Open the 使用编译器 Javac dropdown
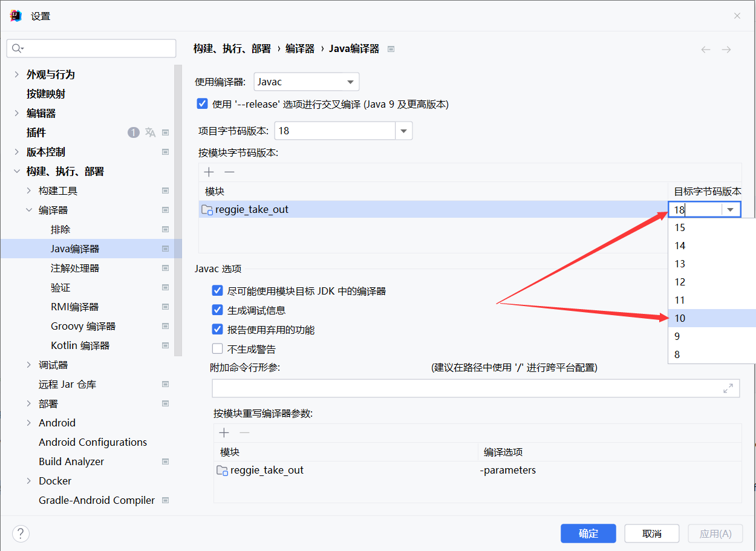756x551 pixels. click(x=307, y=82)
